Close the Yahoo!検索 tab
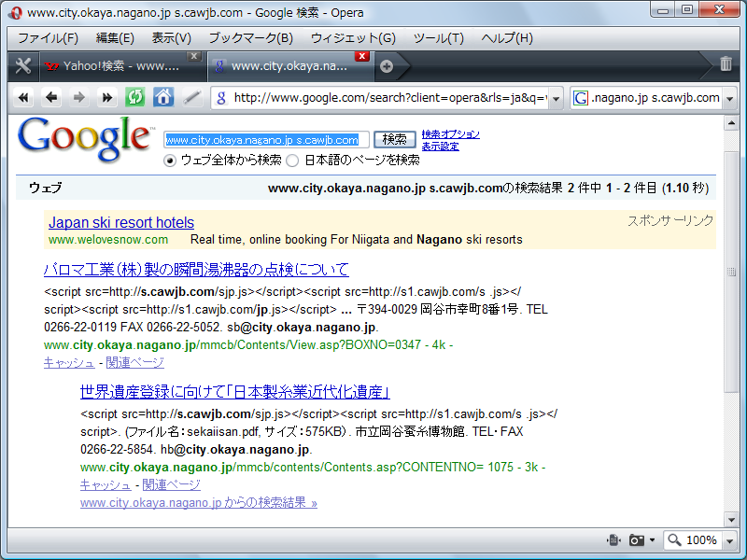Screen dimensions: 747x560 coord(194,56)
